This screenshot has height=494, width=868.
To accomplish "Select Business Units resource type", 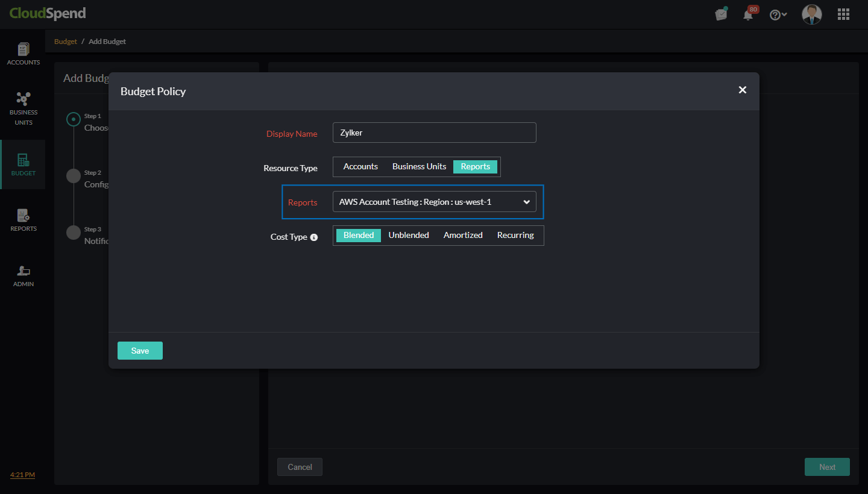I will point(419,167).
